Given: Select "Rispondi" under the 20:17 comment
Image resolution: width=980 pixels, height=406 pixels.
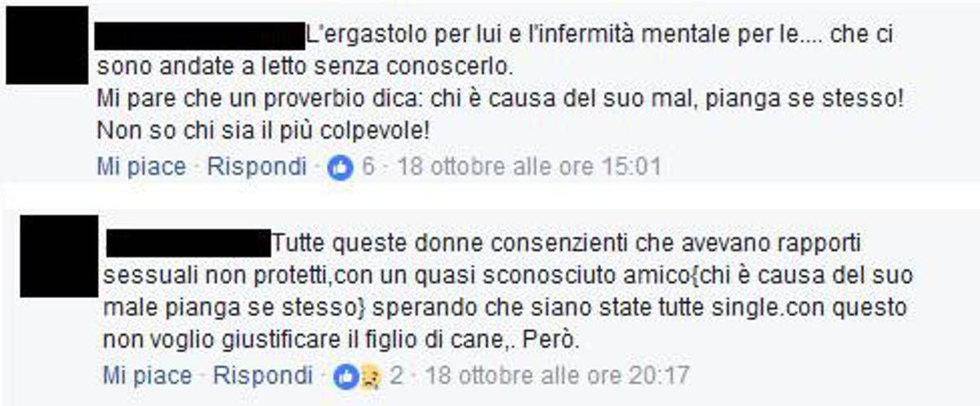Looking at the screenshot, I should coord(263,376).
